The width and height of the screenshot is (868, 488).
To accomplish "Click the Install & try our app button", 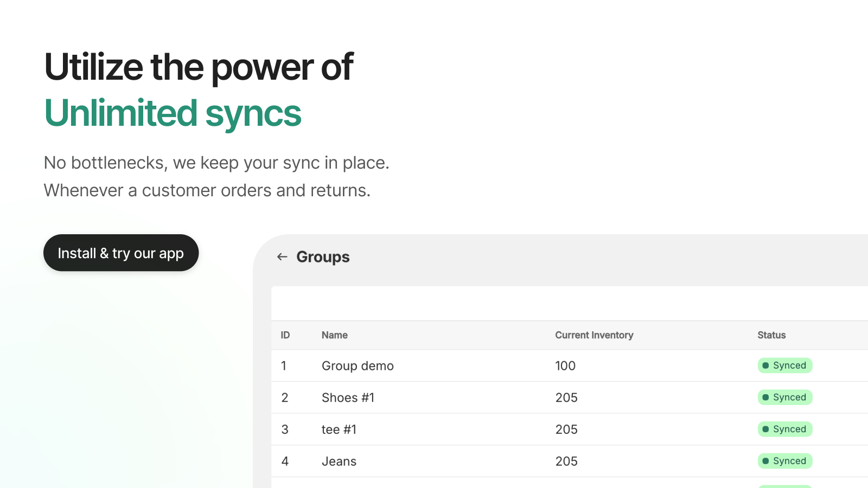I will [121, 253].
